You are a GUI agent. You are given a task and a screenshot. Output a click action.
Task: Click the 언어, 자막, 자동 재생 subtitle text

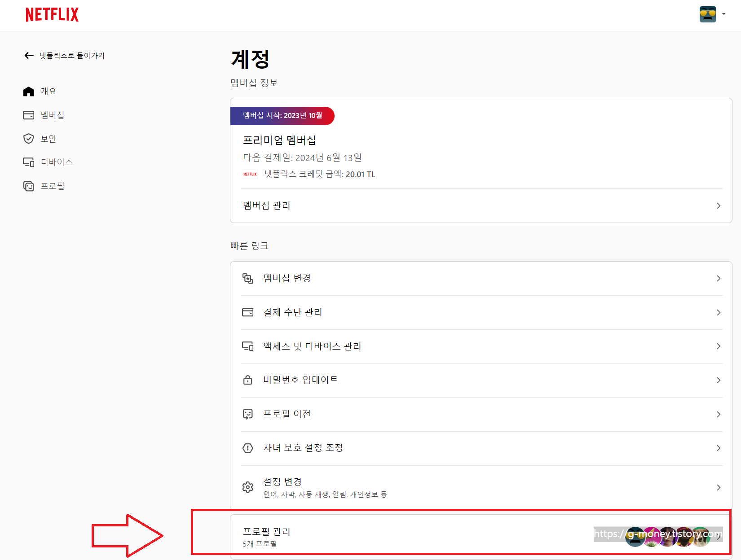[325, 494]
